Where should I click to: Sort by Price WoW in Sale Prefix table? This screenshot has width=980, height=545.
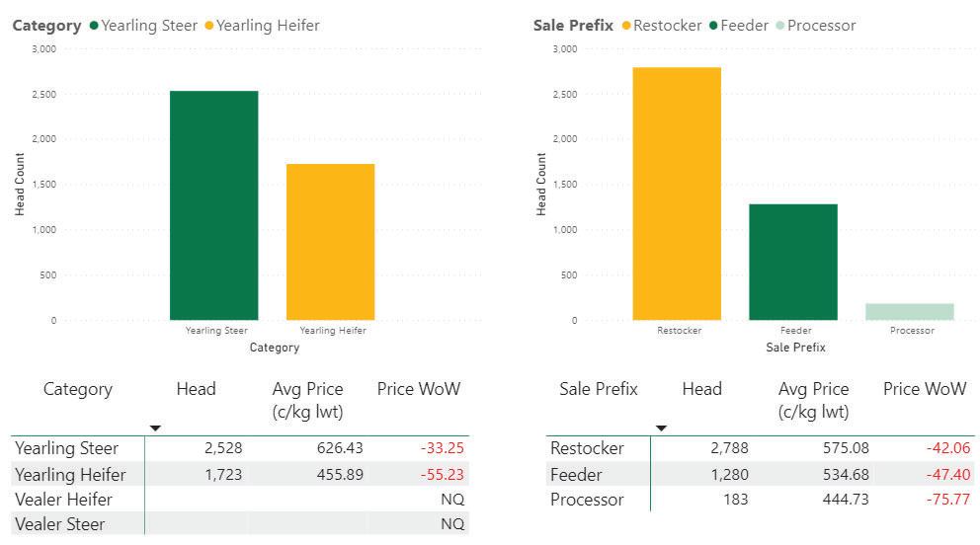tap(924, 389)
